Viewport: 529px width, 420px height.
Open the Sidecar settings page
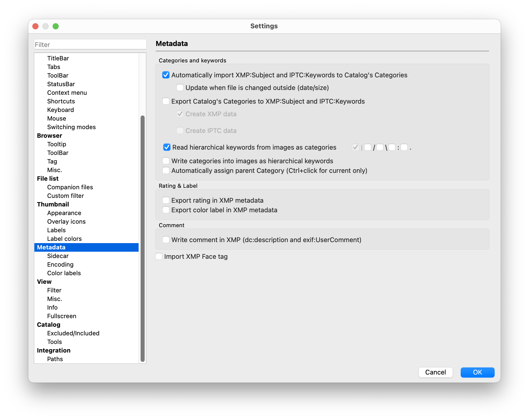coord(58,256)
